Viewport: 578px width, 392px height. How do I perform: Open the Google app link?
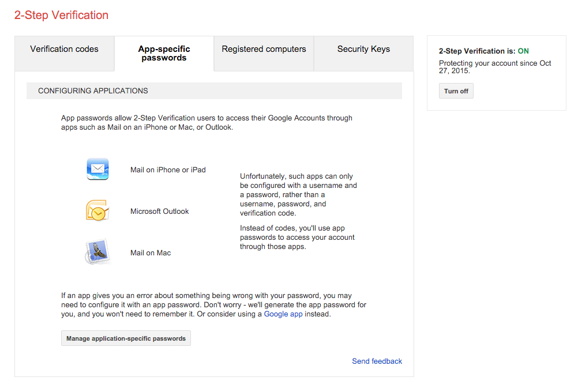pos(283,314)
